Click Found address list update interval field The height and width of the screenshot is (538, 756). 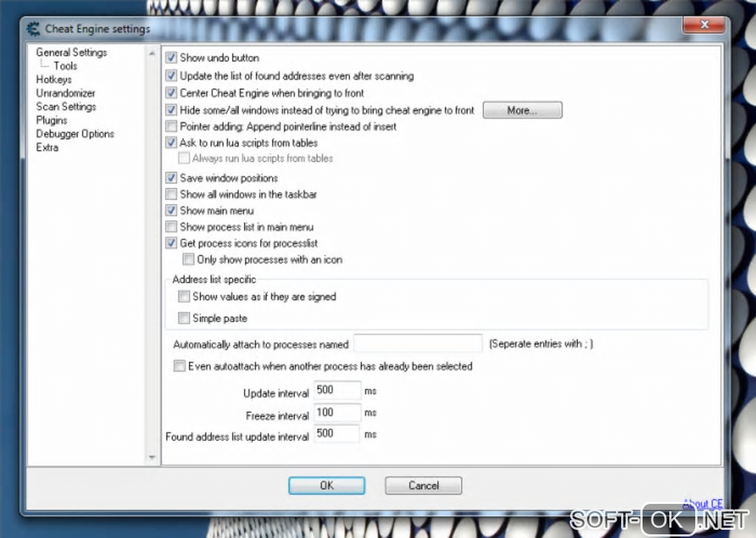point(337,434)
